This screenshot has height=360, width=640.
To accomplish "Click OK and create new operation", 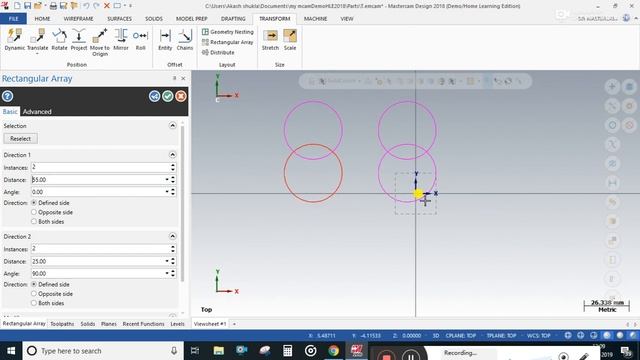I will [154, 96].
